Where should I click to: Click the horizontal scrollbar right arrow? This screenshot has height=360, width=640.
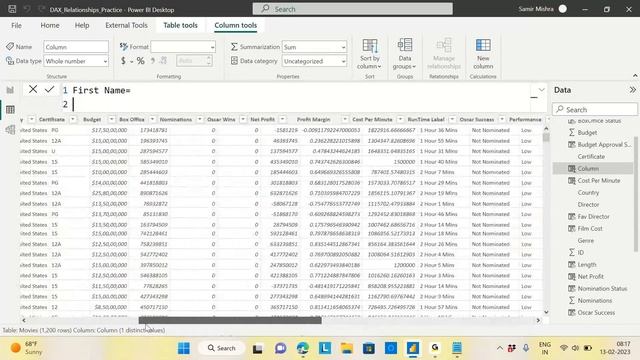click(538, 320)
